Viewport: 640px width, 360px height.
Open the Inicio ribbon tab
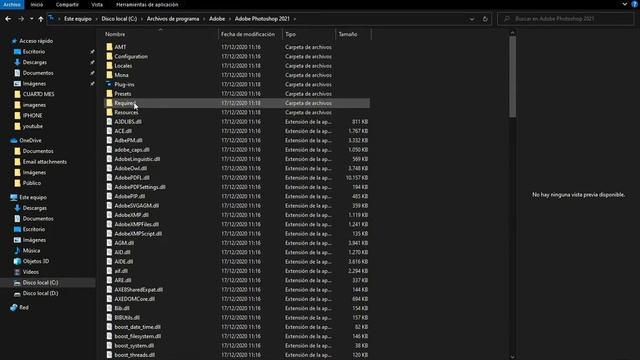pyautogui.click(x=37, y=4)
